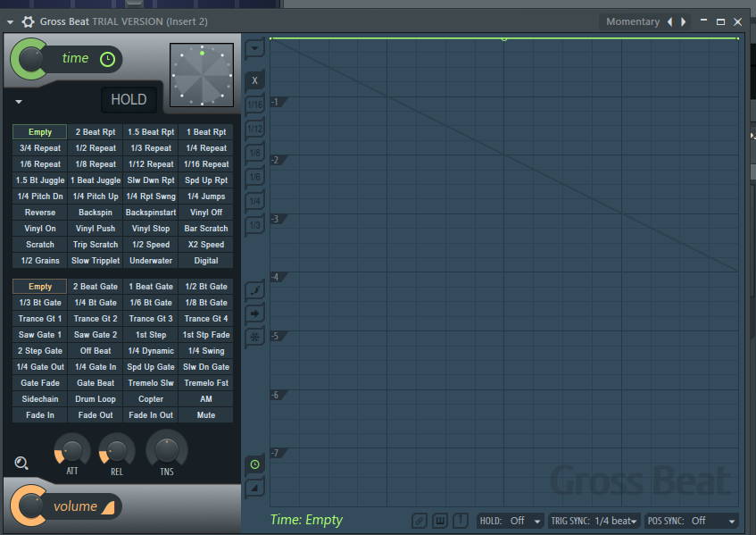Adjust the TNS knob
Image resolution: width=756 pixels, height=535 pixels.
[x=167, y=449]
